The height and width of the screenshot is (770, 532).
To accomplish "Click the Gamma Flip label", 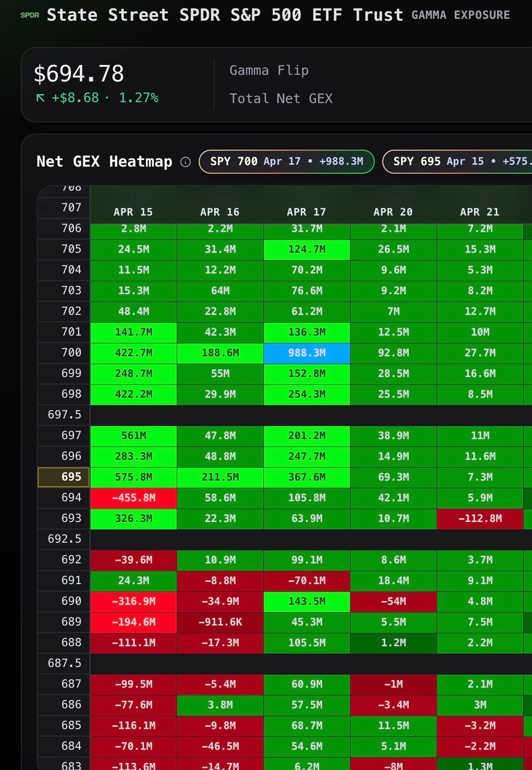I will (269, 71).
